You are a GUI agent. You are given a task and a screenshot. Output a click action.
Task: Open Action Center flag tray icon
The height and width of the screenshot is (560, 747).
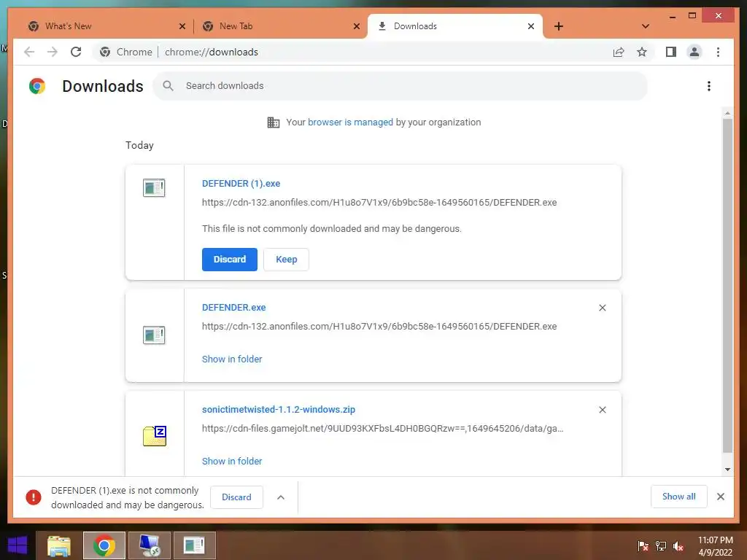[x=643, y=546]
